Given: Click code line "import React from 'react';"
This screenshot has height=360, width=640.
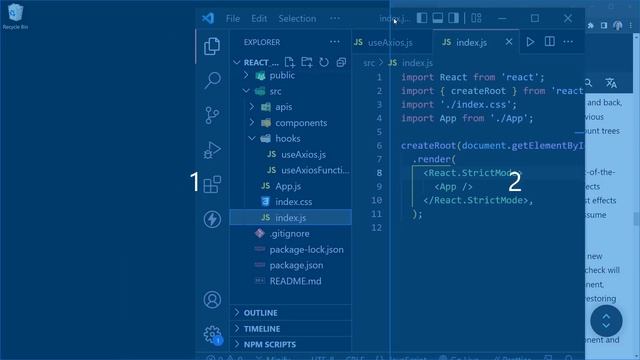Looking at the screenshot, I should (473, 77).
